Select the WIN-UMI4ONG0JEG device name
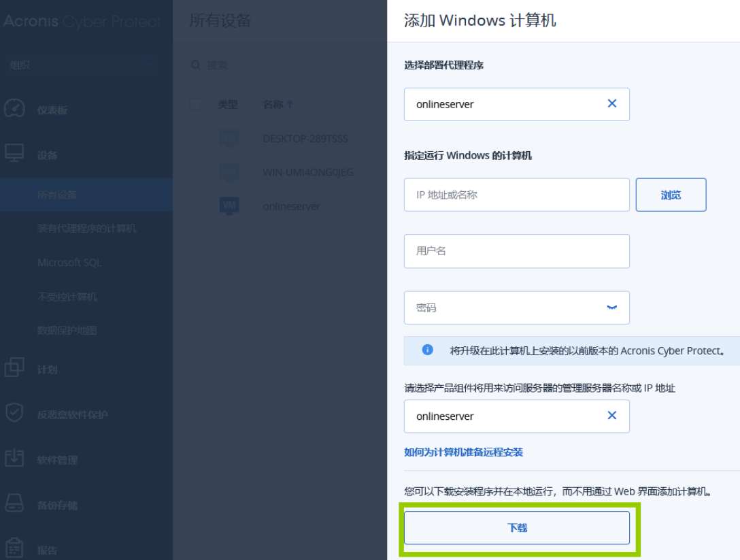This screenshot has width=740, height=560. click(307, 172)
